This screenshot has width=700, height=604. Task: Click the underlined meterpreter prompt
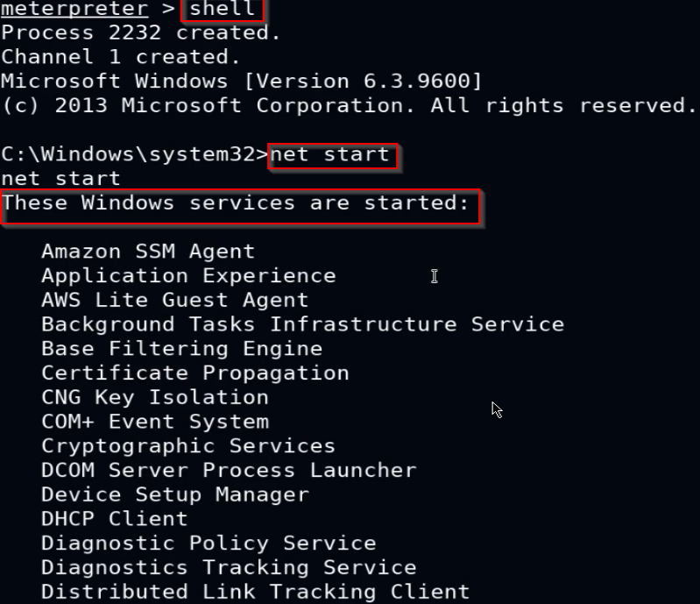(74, 9)
